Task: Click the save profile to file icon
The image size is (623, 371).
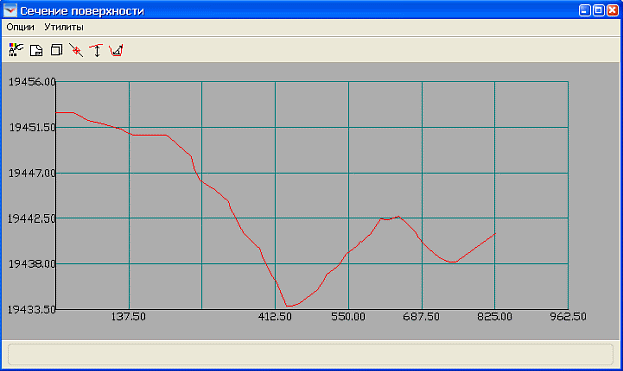Action: click(36, 50)
